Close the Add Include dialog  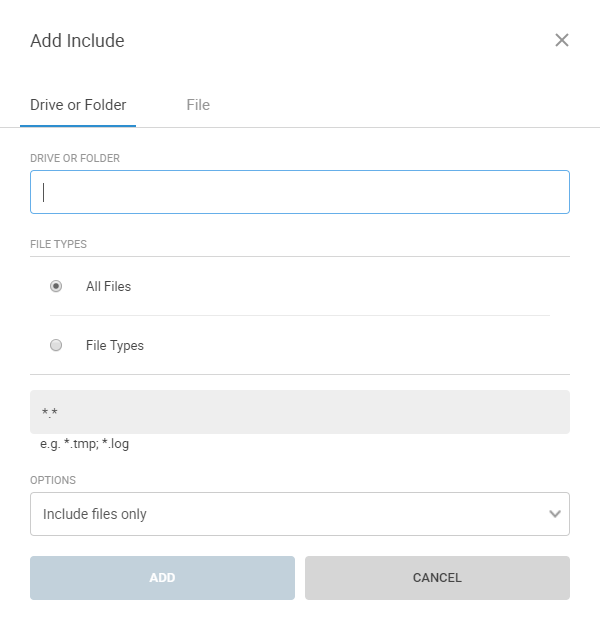tap(562, 40)
